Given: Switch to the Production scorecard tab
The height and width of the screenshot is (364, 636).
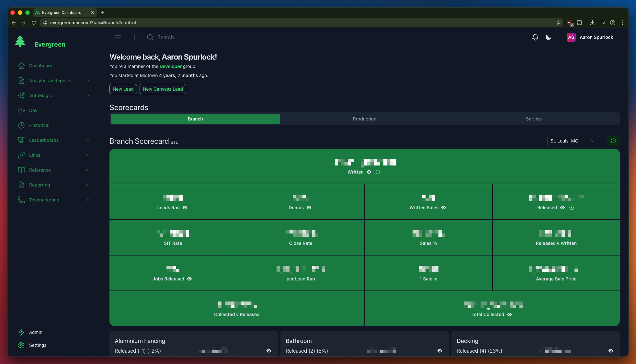Looking at the screenshot, I should [x=364, y=119].
